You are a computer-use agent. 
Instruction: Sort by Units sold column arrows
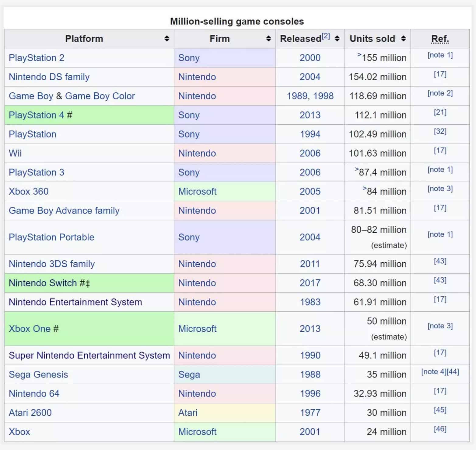point(404,39)
